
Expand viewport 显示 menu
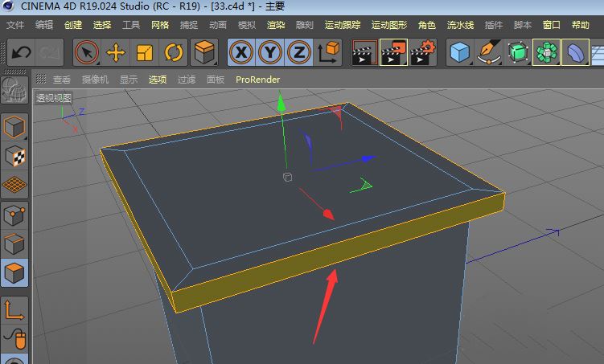coord(129,80)
